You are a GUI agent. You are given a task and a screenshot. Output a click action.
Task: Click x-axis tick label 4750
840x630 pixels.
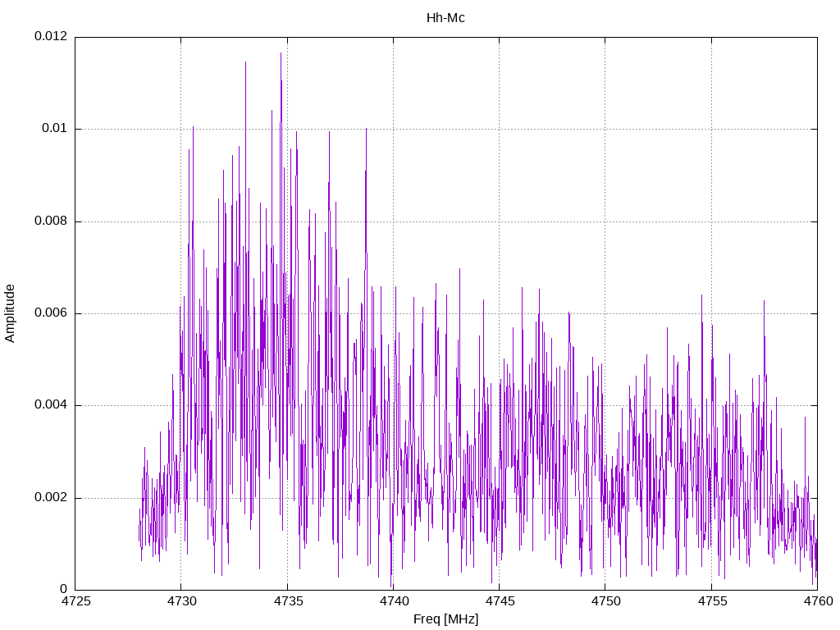(x=606, y=601)
